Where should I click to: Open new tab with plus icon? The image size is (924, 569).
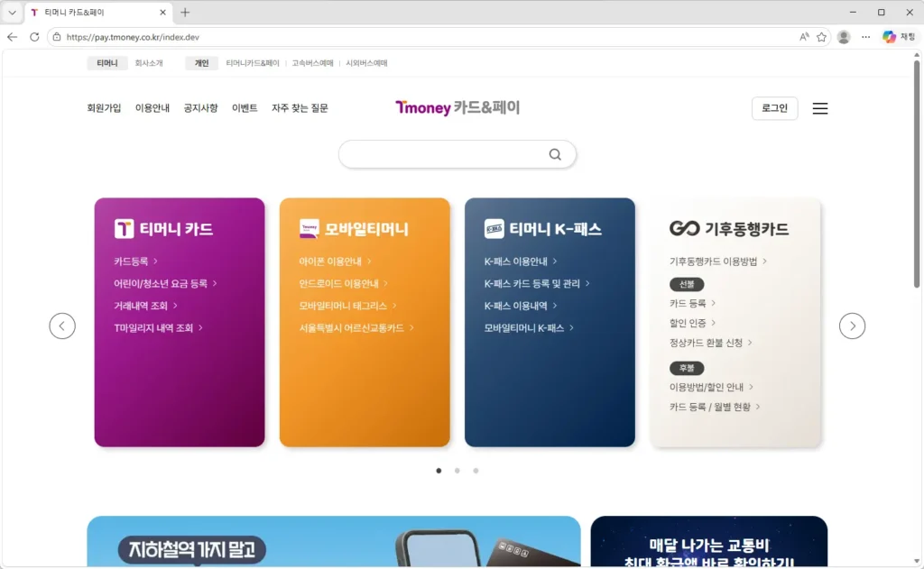coord(185,13)
